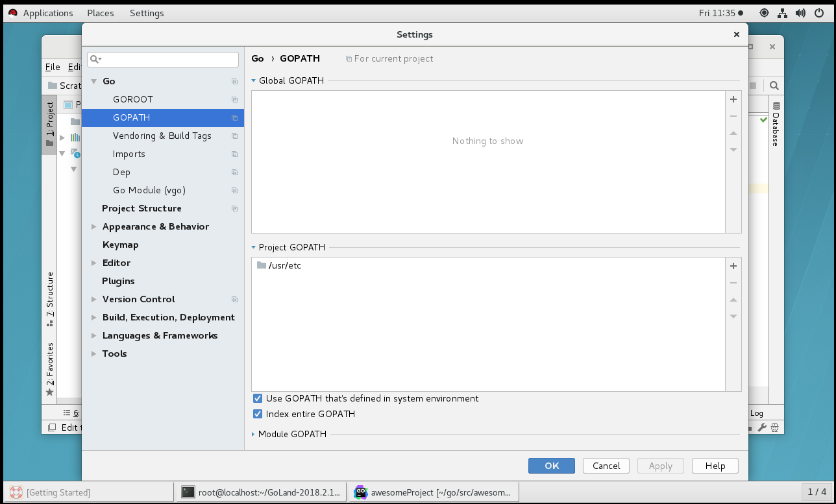Image resolution: width=836 pixels, height=504 pixels.
Task: Open the Settings menu in top panel
Action: tap(147, 13)
